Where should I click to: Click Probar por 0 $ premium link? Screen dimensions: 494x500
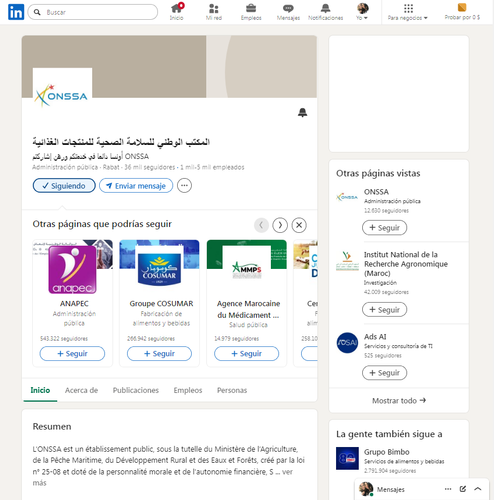coord(462,12)
